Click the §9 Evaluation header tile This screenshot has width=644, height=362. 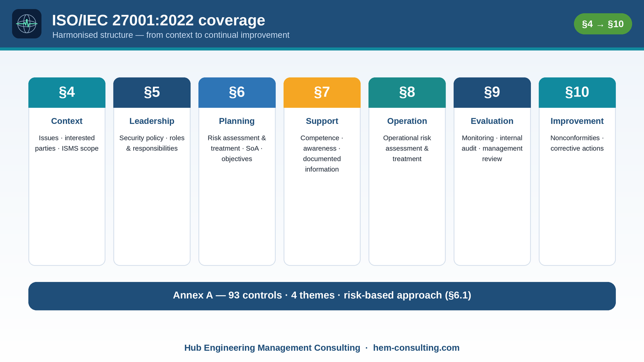click(x=492, y=93)
